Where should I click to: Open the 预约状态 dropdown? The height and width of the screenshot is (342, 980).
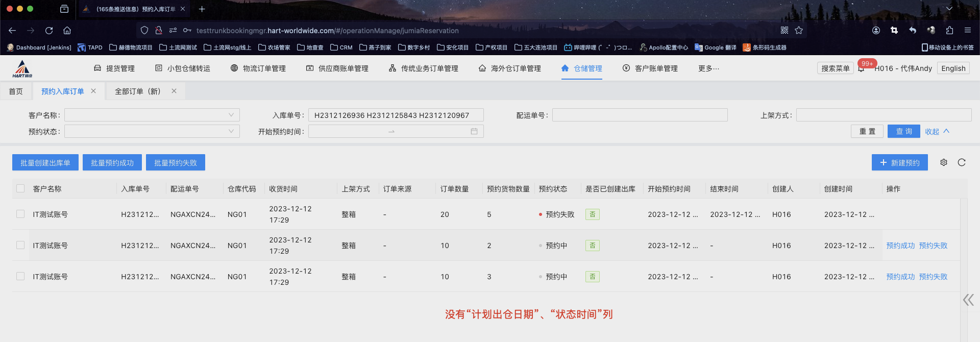coord(152,131)
